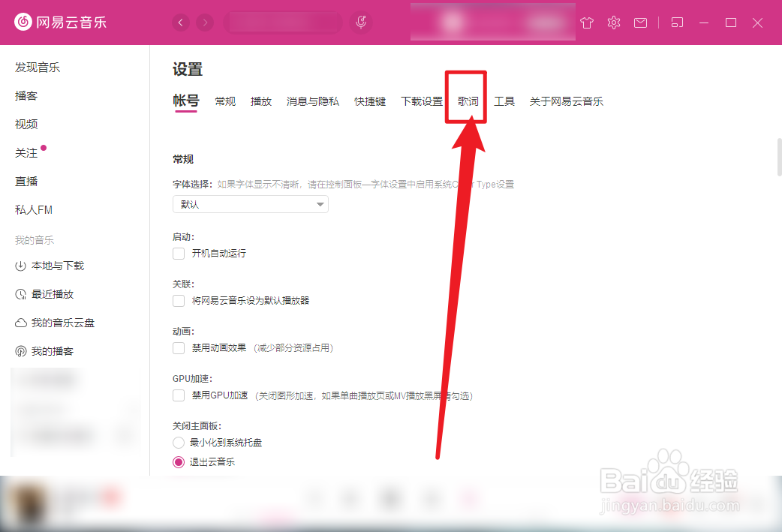This screenshot has width=782, height=532.
Task: Click the 设置 page heading
Action: coord(188,69)
